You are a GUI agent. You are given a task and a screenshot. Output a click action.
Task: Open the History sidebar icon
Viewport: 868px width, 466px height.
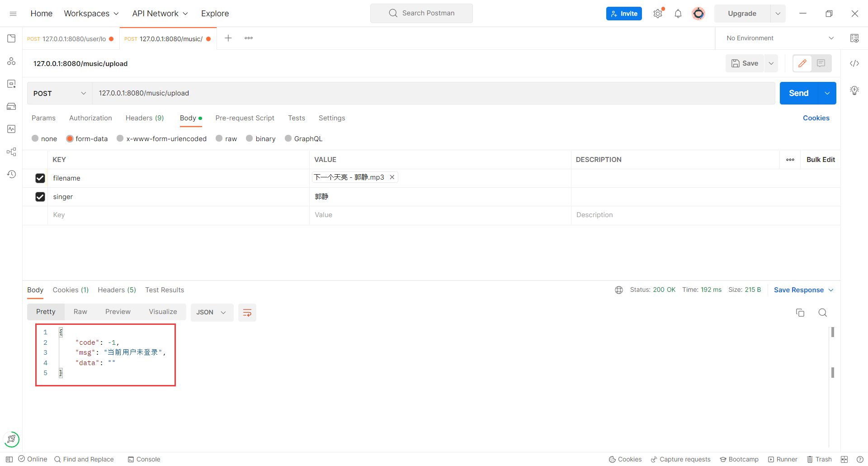point(11,174)
